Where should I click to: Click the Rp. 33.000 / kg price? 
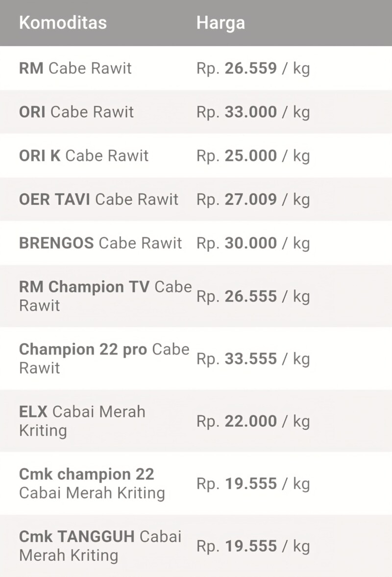pos(253,113)
